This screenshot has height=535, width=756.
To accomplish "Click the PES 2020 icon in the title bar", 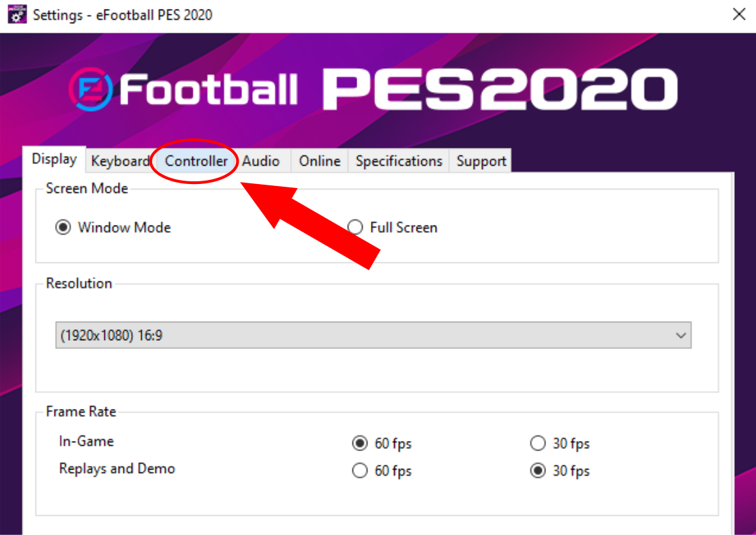I will 16,14.
